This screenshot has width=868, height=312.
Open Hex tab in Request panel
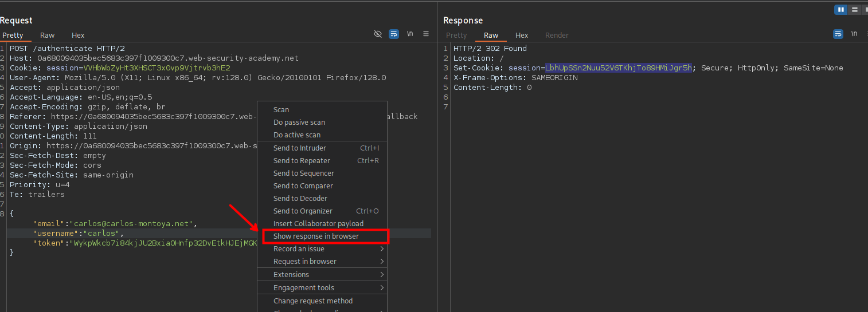(78, 35)
